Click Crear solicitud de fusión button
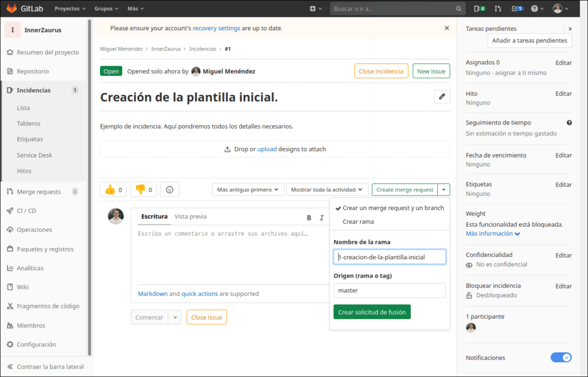588x377 pixels. (x=372, y=312)
